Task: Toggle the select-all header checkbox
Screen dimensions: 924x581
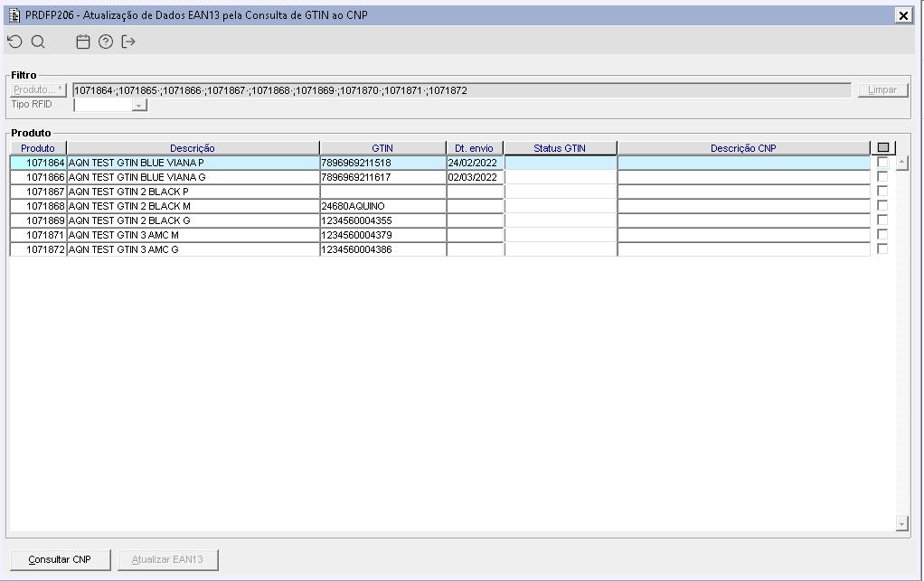Action: click(882, 148)
